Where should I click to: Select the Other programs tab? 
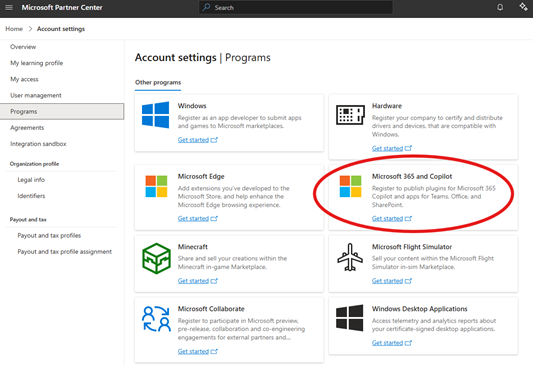[x=158, y=83]
